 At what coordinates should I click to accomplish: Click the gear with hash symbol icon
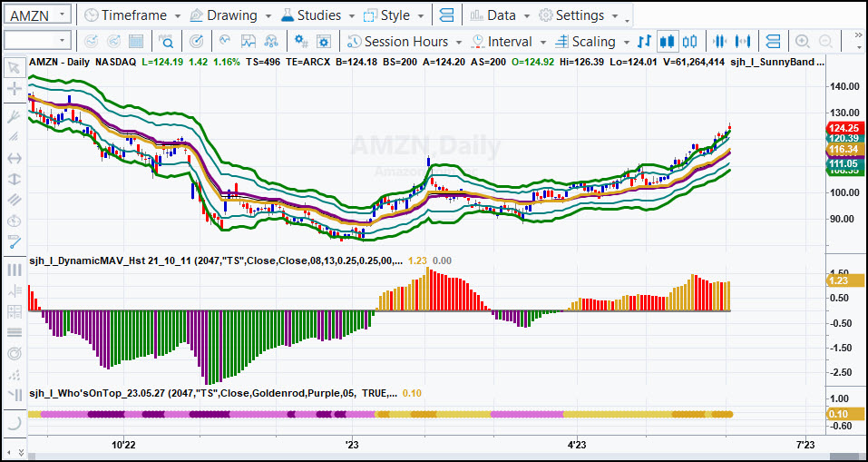coord(301,41)
